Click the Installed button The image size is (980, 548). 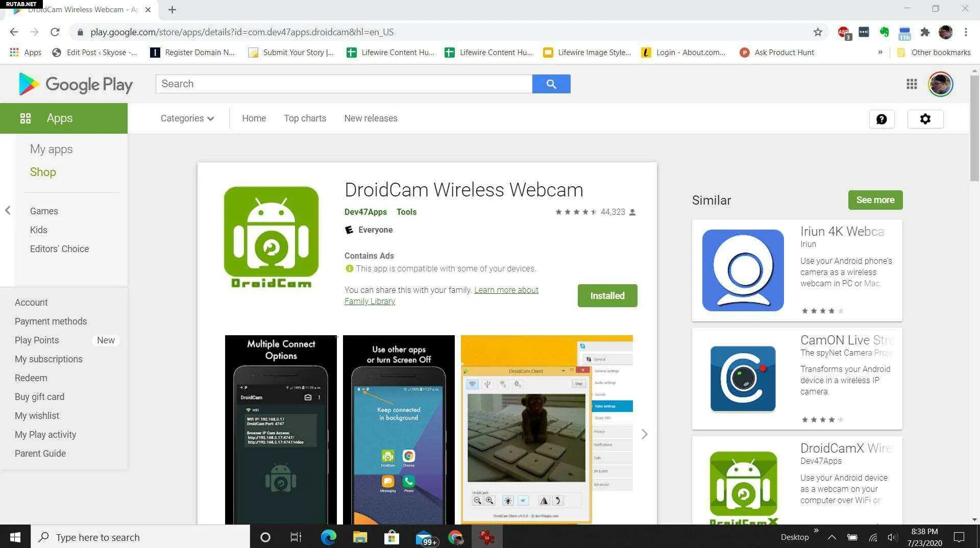(x=607, y=295)
